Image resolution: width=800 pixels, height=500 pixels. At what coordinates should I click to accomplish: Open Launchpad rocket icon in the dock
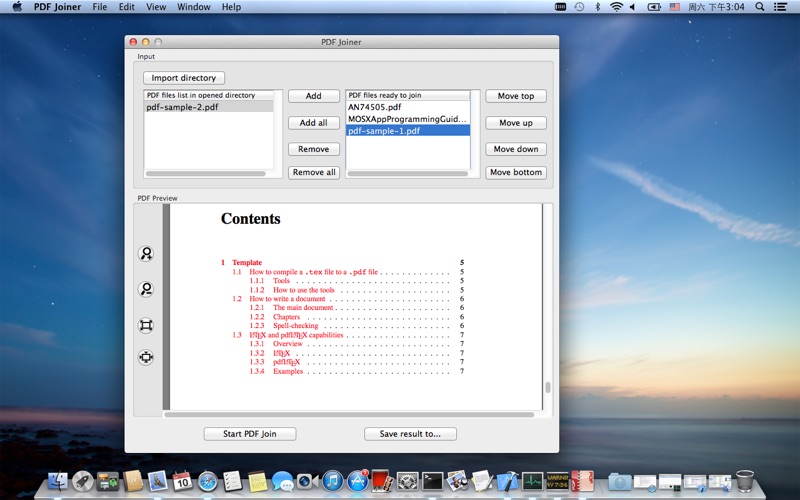pos(83,481)
